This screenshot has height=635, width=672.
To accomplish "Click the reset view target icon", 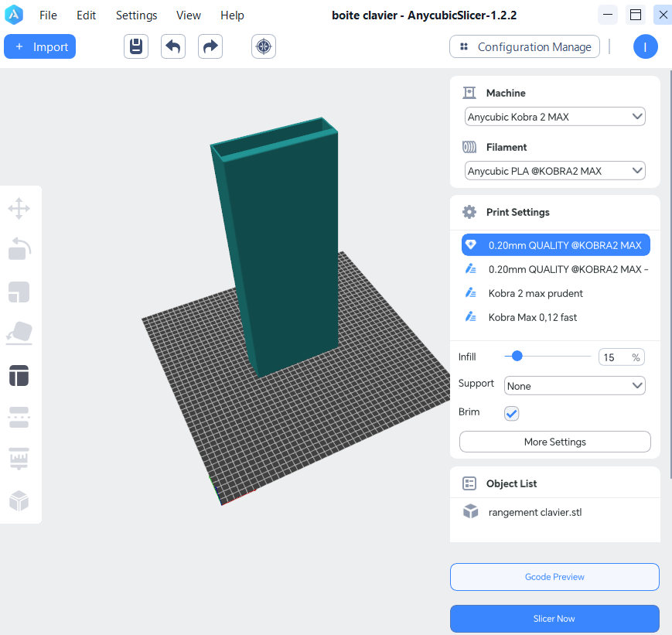I will (264, 46).
